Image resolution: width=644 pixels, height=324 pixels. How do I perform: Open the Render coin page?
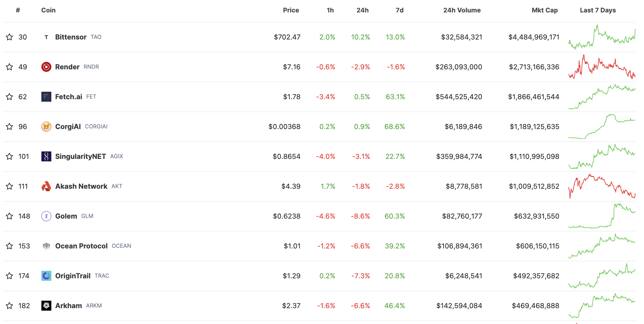[67, 67]
